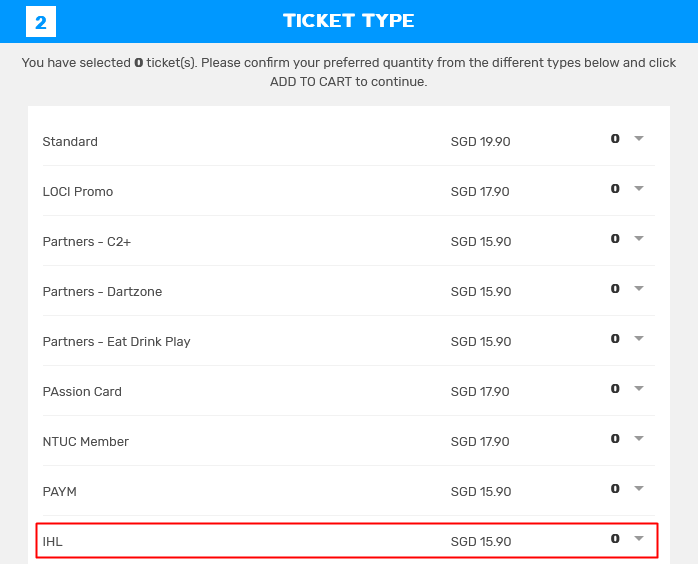This screenshot has width=698, height=564.
Task: Click the step 2 number badge
Action: tap(41, 21)
